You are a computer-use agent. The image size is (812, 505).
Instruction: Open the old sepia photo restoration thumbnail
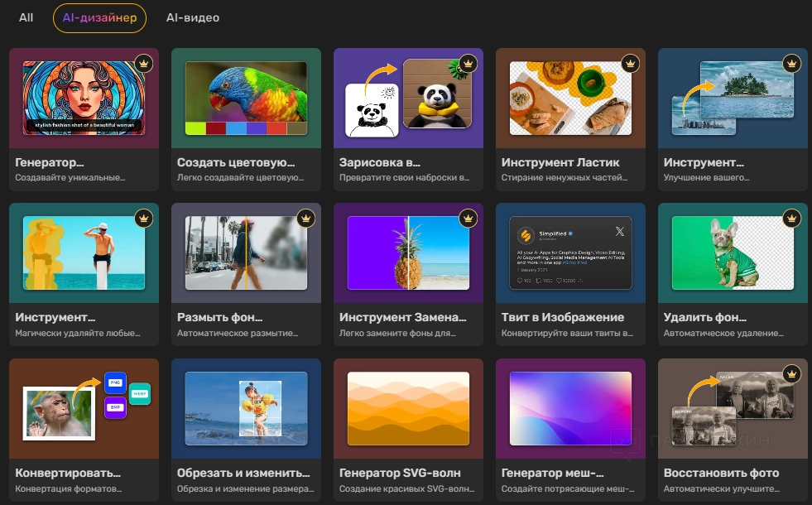(733, 408)
